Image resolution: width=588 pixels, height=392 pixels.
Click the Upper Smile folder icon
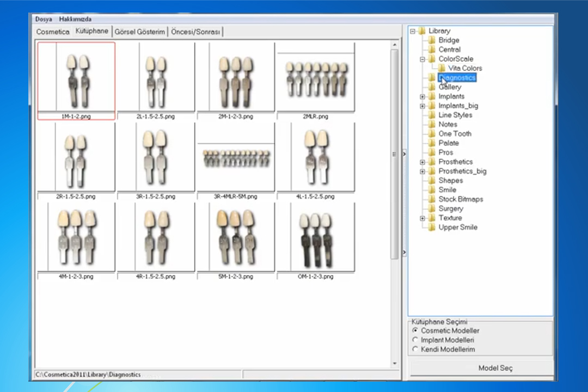432,228
